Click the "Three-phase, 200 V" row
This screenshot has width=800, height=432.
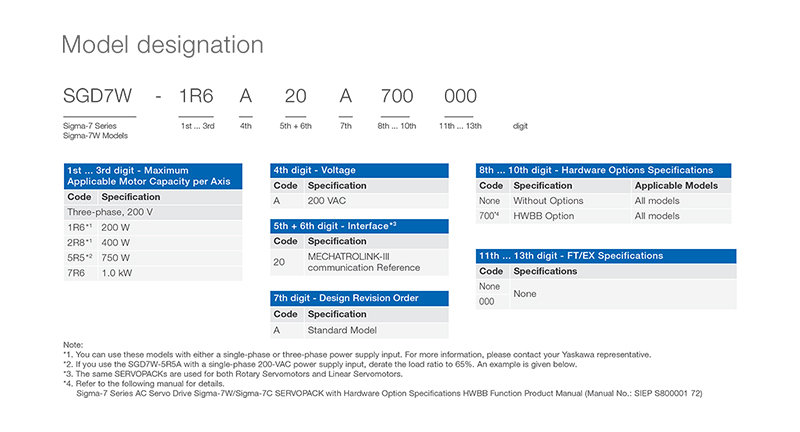152,213
